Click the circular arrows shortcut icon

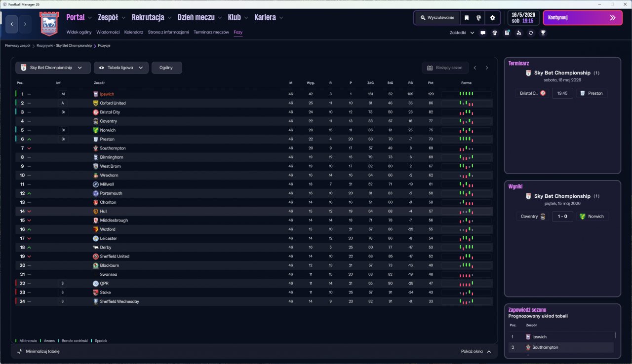point(531,33)
